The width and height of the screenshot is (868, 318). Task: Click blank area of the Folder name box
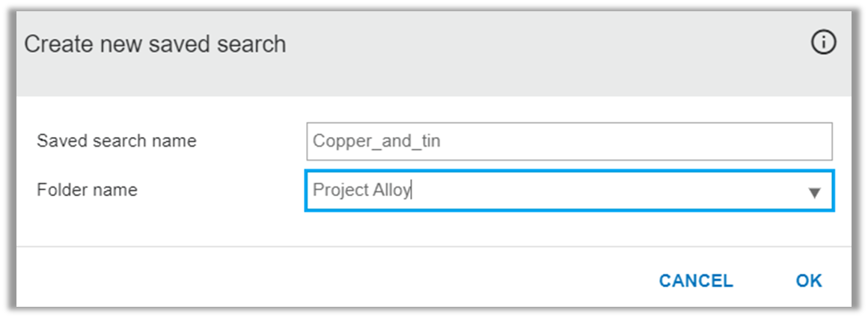(x=609, y=191)
